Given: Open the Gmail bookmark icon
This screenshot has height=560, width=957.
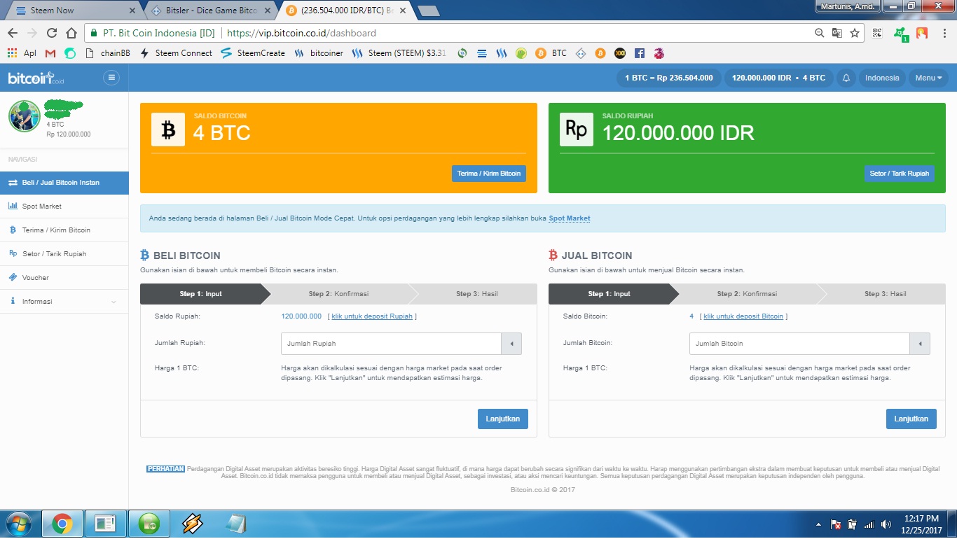Looking at the screenshot, I should point(50,53).
